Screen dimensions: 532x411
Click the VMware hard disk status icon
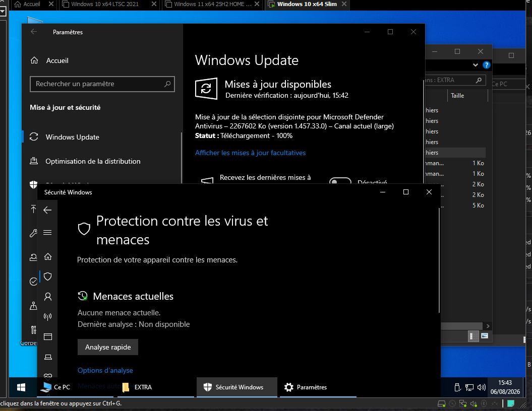tap(441, 403)
